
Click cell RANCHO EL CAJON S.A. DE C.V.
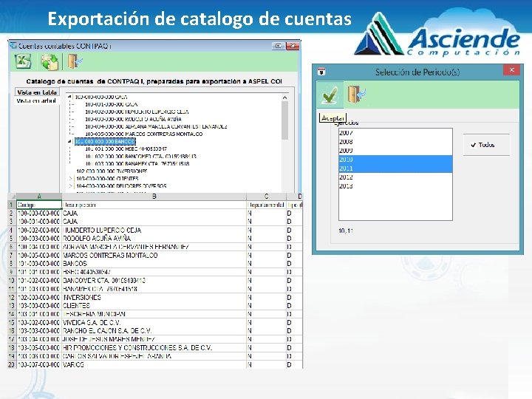point(154,331)
